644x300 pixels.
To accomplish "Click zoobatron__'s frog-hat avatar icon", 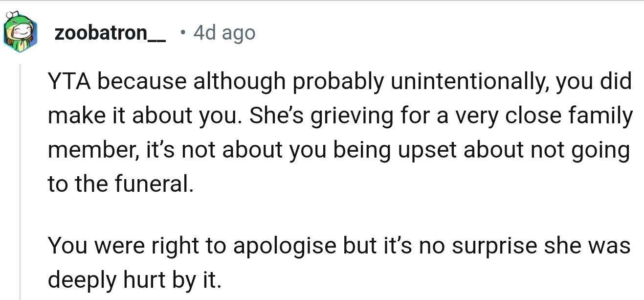I will click(x=20, y=34).
